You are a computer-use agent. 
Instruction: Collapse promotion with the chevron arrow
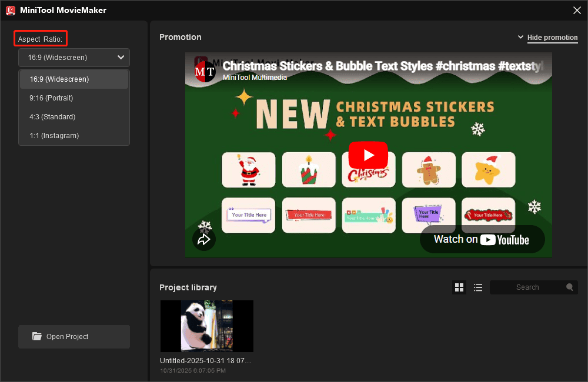(520, 37)
